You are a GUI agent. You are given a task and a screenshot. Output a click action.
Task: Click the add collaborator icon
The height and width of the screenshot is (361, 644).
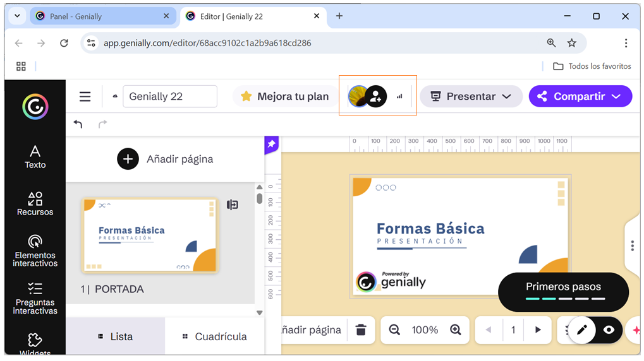(376, 97)
